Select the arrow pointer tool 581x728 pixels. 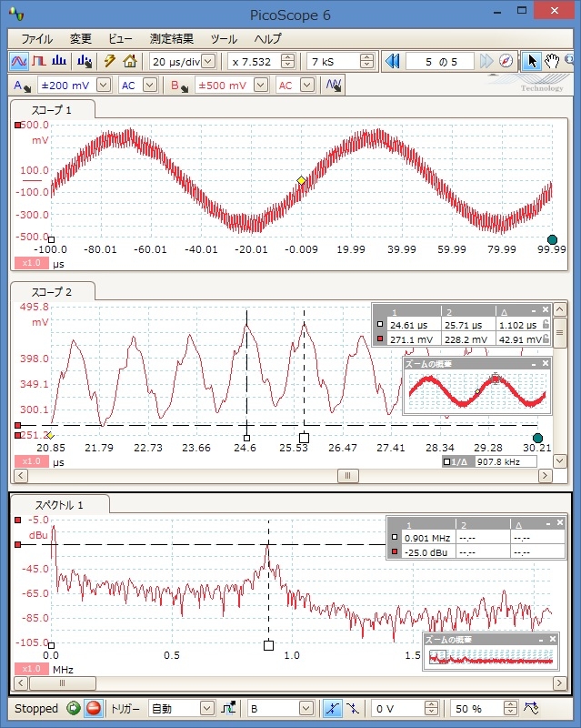click(x=532, y=61)
